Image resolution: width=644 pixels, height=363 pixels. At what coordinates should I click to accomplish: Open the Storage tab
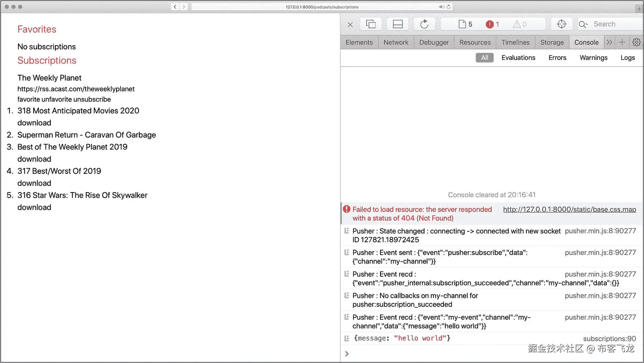552,42
